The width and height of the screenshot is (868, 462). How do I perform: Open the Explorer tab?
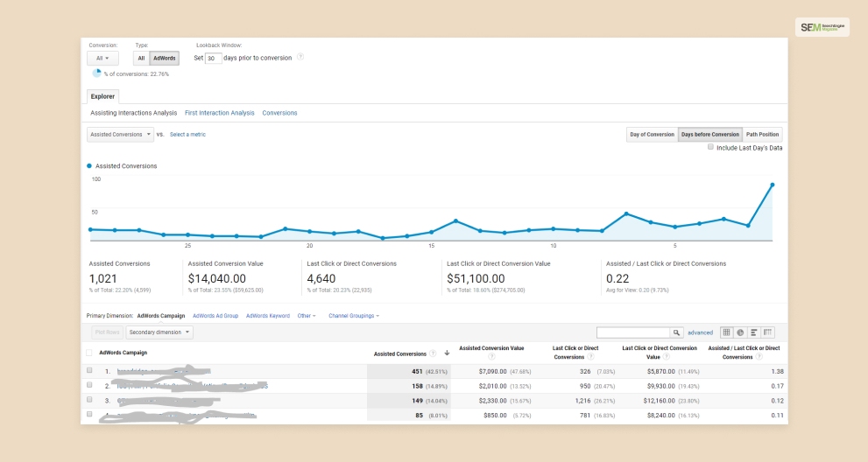[x=103, y=96]
